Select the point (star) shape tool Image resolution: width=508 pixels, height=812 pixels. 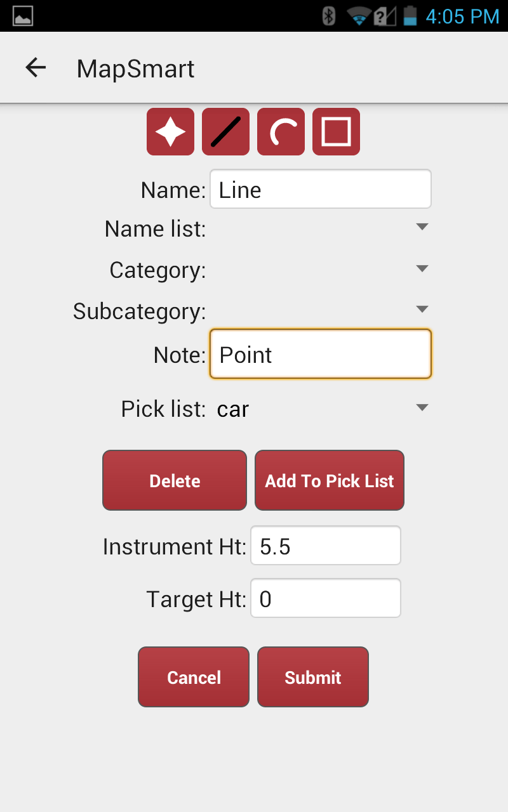170,132
